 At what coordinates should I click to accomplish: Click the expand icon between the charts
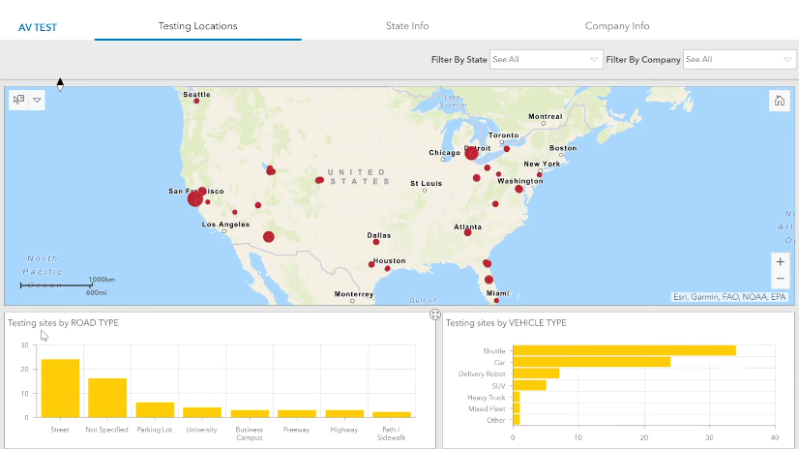click(435, 315)
